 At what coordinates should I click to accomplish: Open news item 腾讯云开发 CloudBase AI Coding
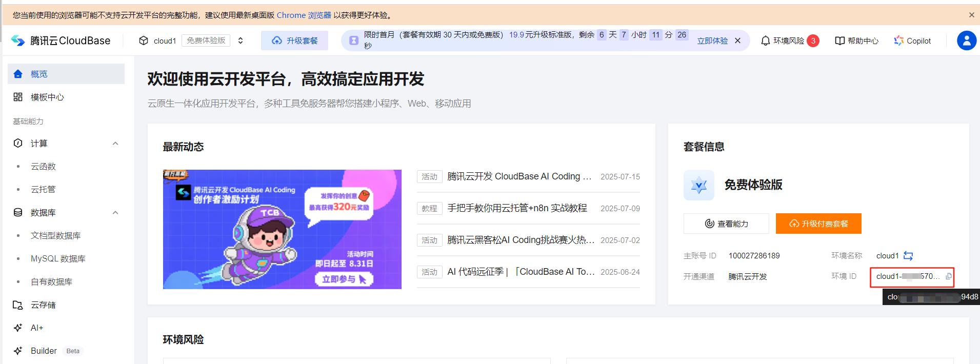[519, 176]
